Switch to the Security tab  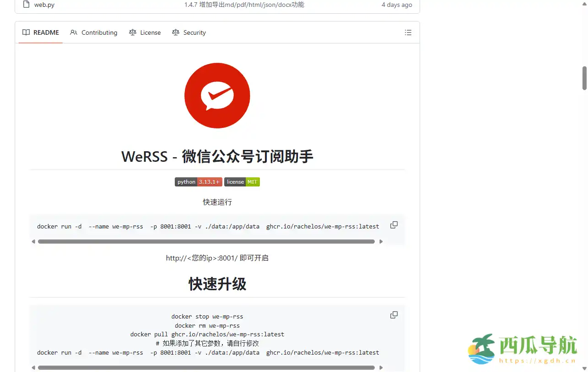point(189,32)
